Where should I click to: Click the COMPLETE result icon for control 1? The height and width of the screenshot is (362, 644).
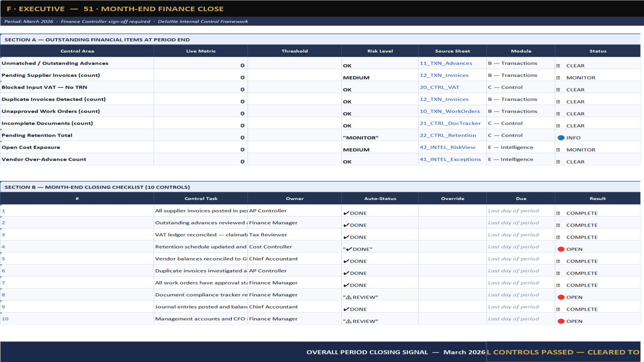point(558,213)
